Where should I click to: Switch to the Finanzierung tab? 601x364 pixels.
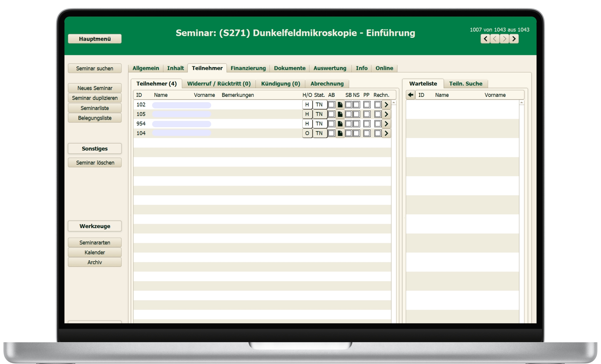pos(248,68)
